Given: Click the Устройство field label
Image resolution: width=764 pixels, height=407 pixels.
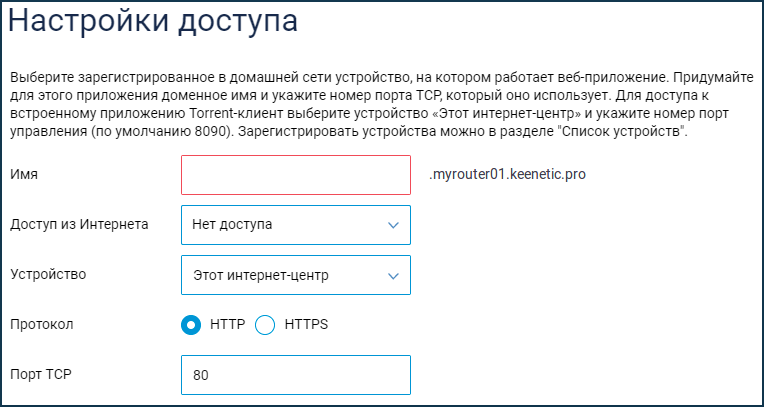Looking at the screenshot, I should tap(48, 274).
